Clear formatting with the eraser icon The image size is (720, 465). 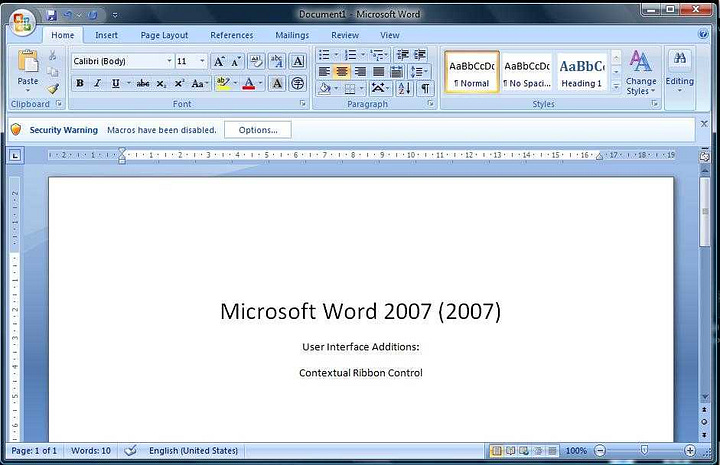coord(256,61)
